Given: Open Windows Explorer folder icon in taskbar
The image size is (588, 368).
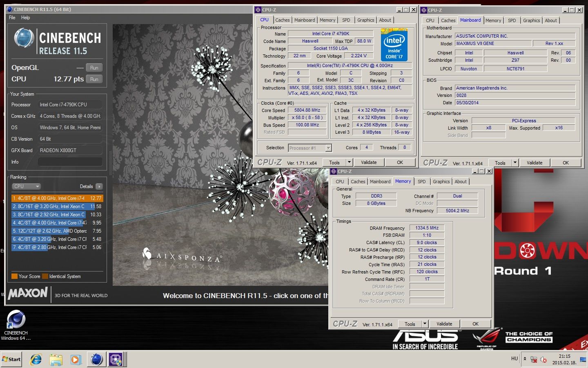Looking at the screenshot, I should [56, 359].
